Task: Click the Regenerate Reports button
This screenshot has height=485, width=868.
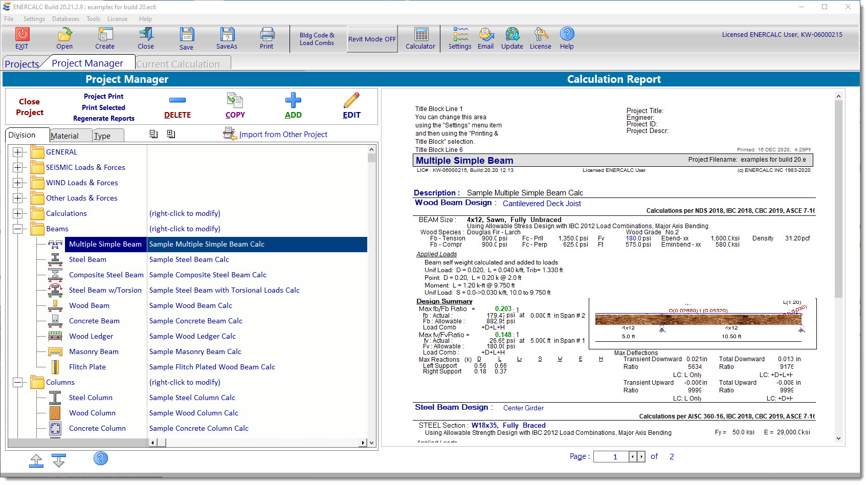Action: point(104,118)
